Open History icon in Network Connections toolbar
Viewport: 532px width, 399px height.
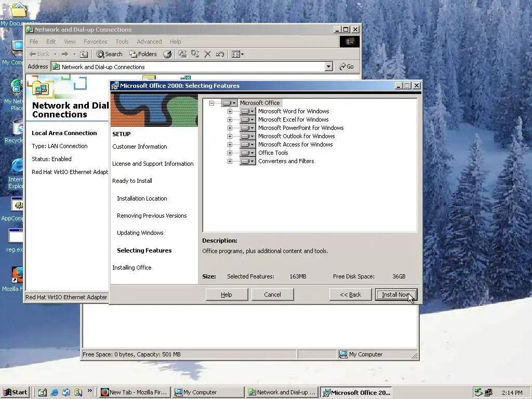tap(167, 54)
